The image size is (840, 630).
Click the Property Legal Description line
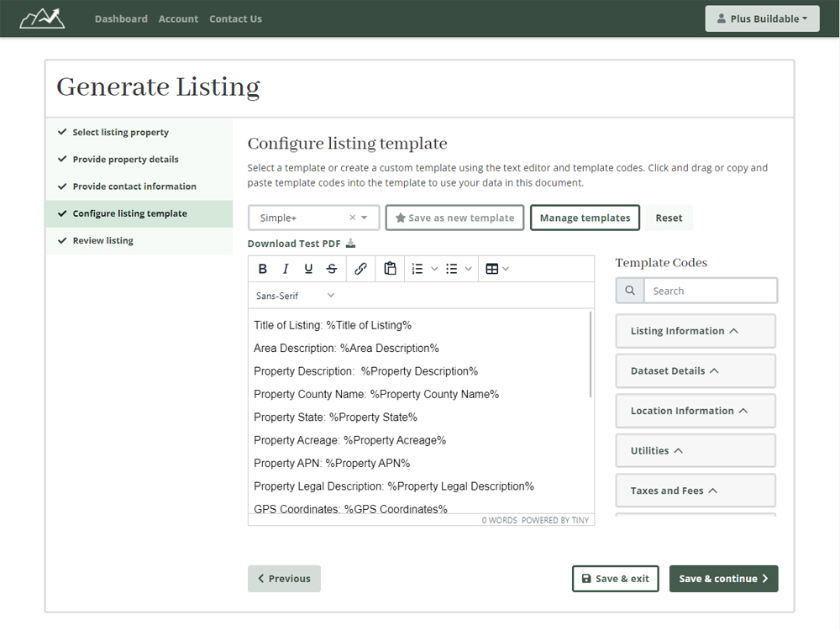394,486
